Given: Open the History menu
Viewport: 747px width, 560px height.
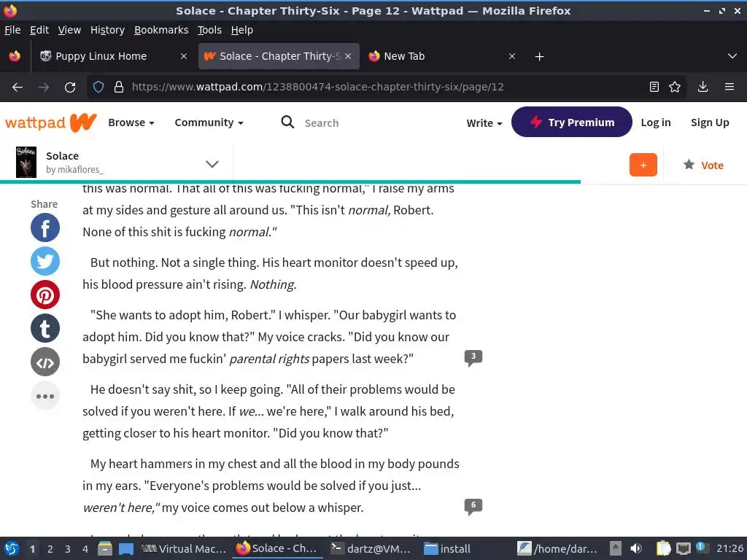Looking at the screenshot, I should 108,30.
